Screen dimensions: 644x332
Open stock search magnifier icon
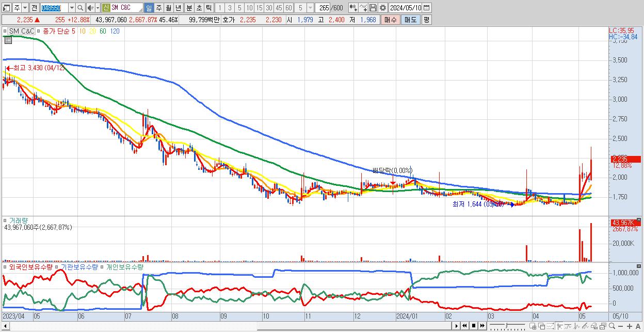pos(80,8)
